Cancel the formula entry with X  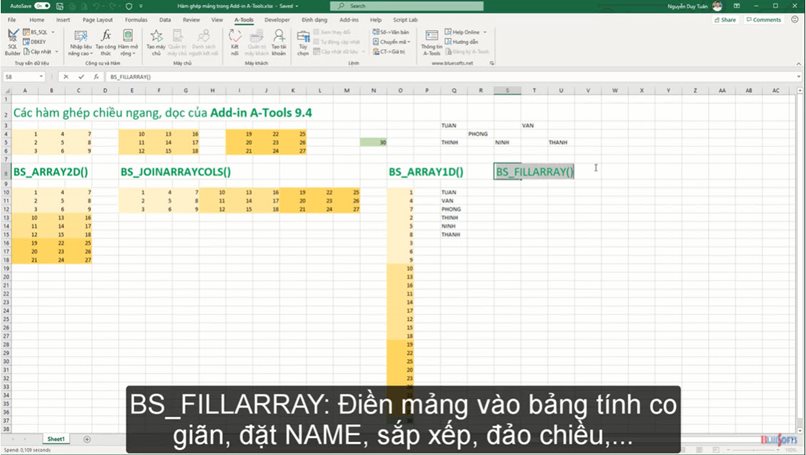pos(66,77)
